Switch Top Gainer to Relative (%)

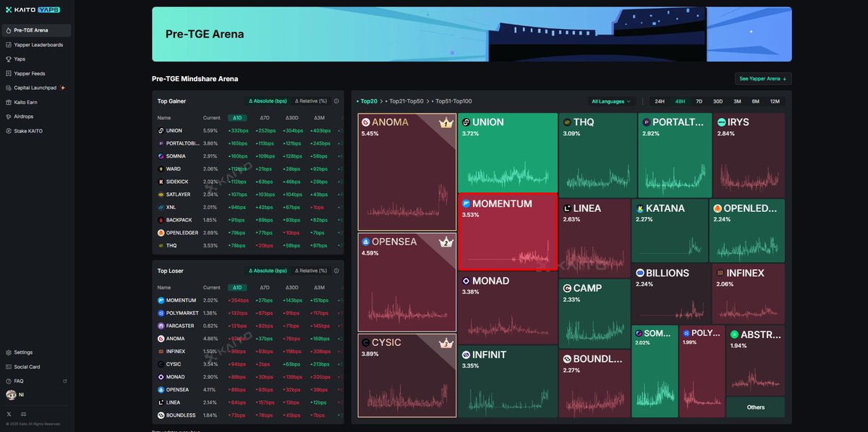tap(311, 101)
